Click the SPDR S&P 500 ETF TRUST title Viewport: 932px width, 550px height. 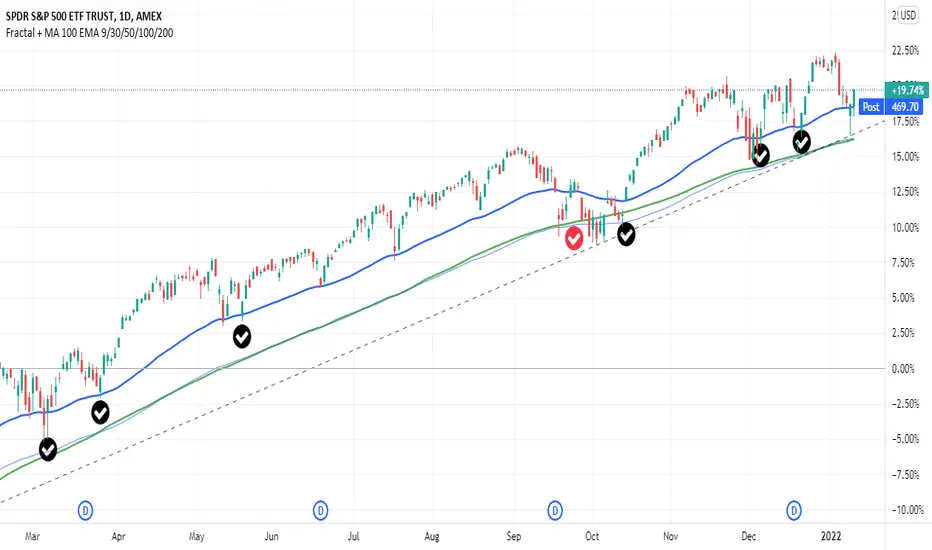[84, 16]
